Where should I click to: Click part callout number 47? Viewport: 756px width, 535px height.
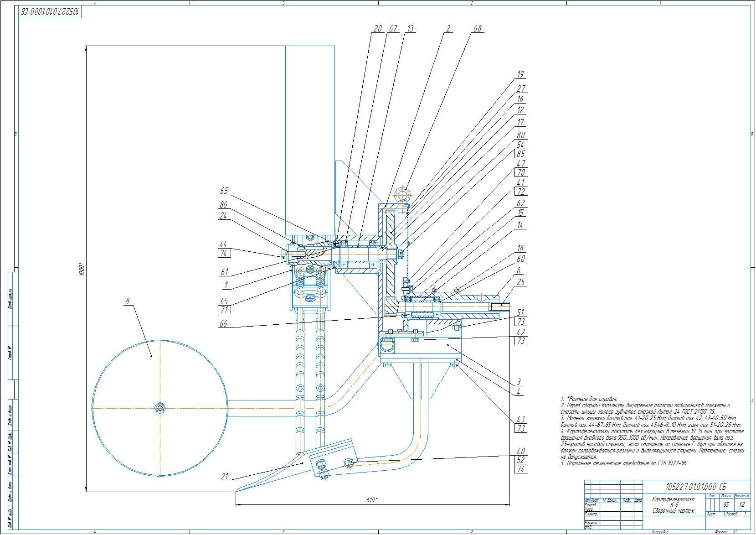pyautogui.click(x=520, y=163)
